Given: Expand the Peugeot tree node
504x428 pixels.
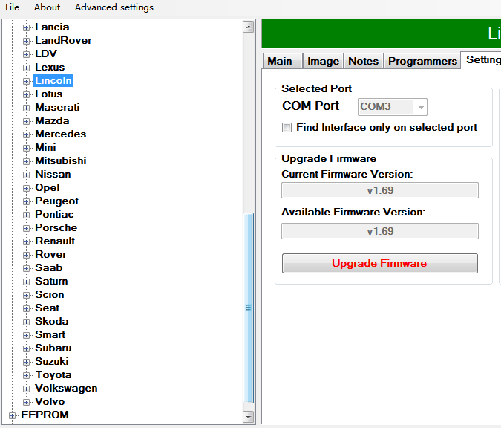Looking at the screenshot, I should click(x=27, y=201).
